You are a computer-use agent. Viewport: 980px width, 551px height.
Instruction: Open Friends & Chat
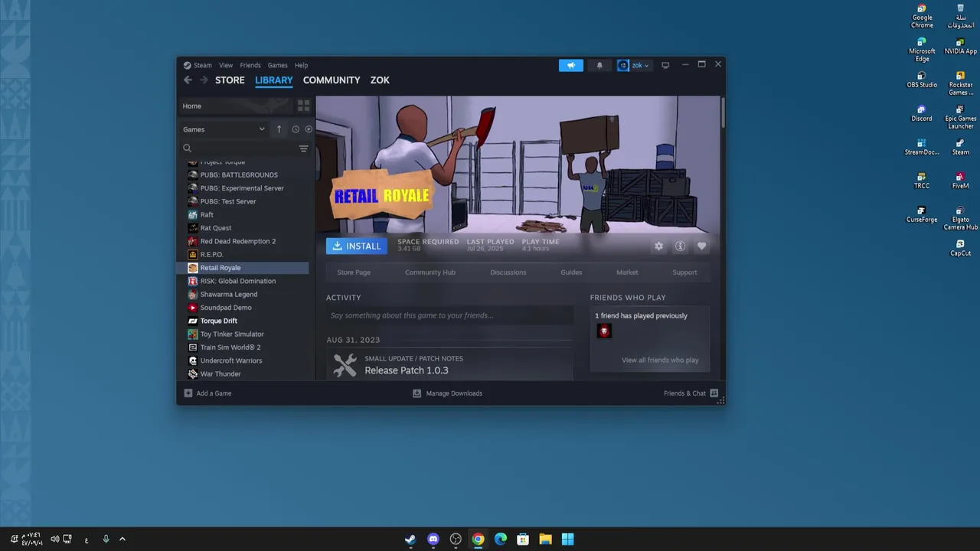click(691, 393)
